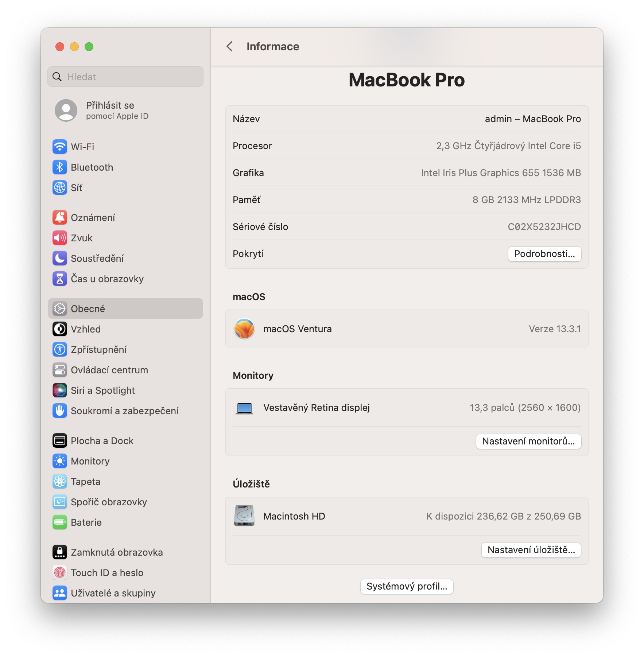Image resolution: width=644 pixels, height=657 pixels.
Task: Click the green full-screen window button
Action: [89, 47]
